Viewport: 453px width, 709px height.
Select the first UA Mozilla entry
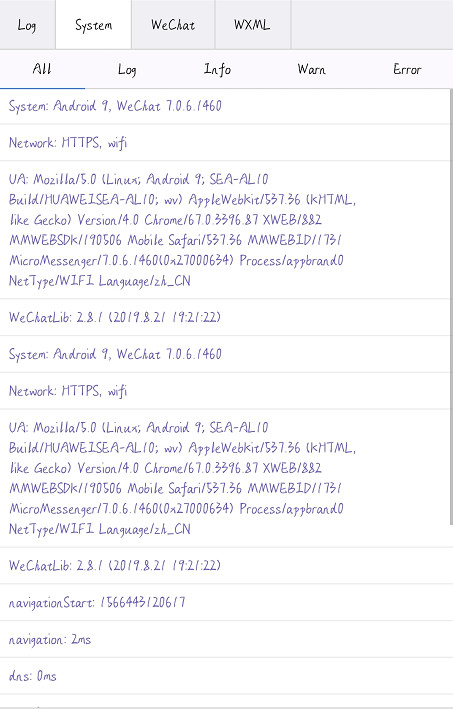pos(225,230)
